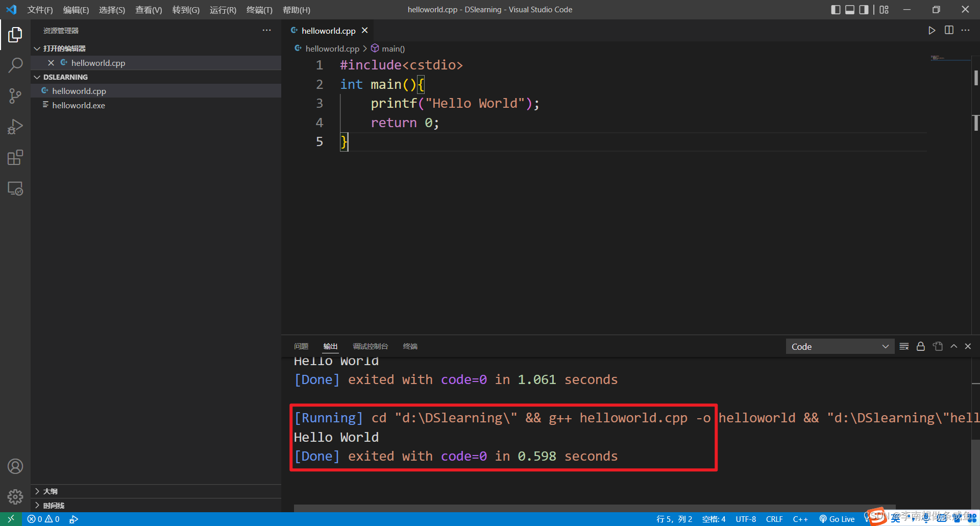Open the Accounts menu icon
This screenshot has height=526, width=980.
[15, 466]
